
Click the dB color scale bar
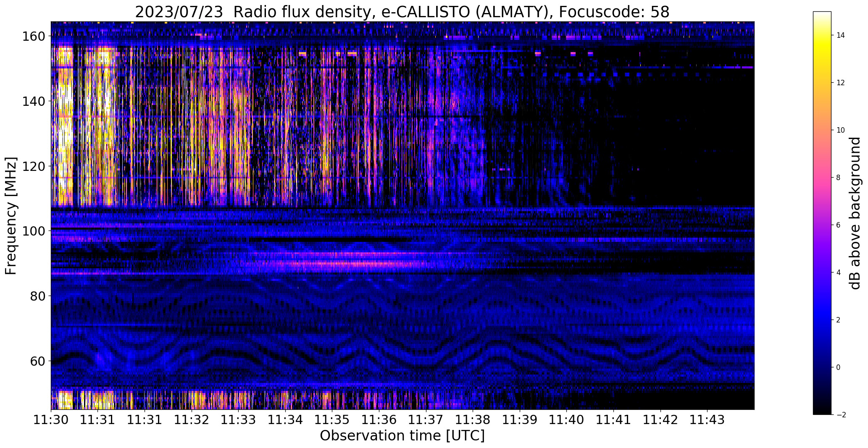coord(822,213)
